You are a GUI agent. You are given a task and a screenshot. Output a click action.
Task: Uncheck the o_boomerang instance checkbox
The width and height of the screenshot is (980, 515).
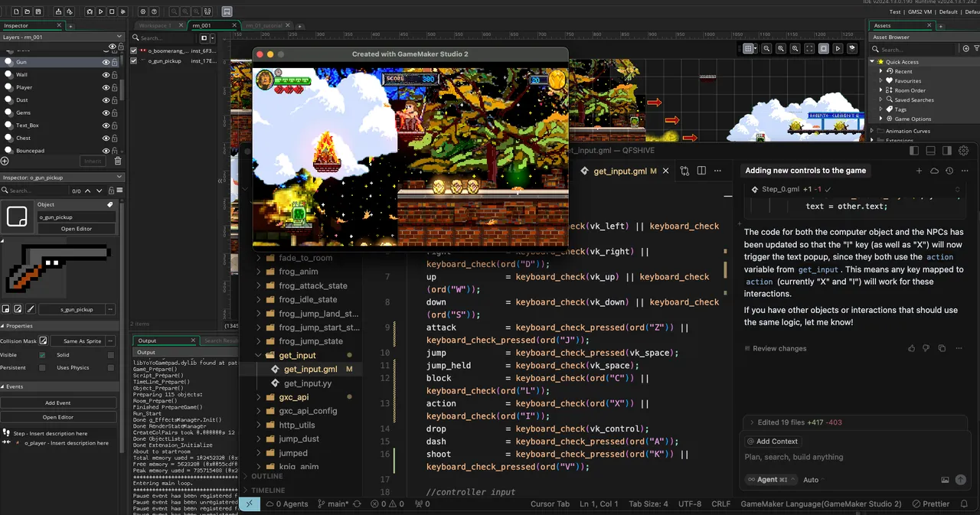pyautogui.click(x=134, y=51)
